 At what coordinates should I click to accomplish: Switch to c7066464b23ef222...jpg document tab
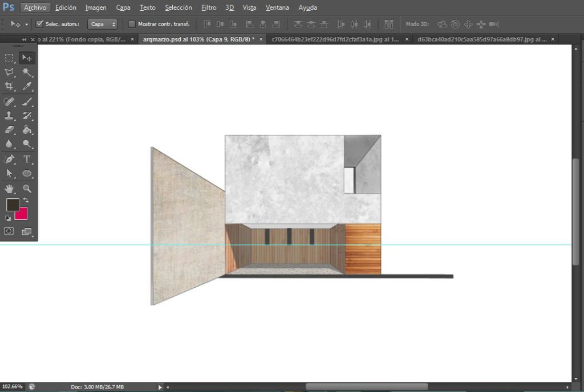(x=335, y=39)
